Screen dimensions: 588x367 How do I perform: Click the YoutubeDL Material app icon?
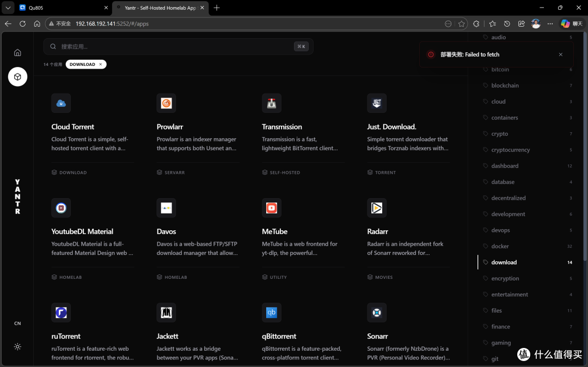(x=61, y=207)
